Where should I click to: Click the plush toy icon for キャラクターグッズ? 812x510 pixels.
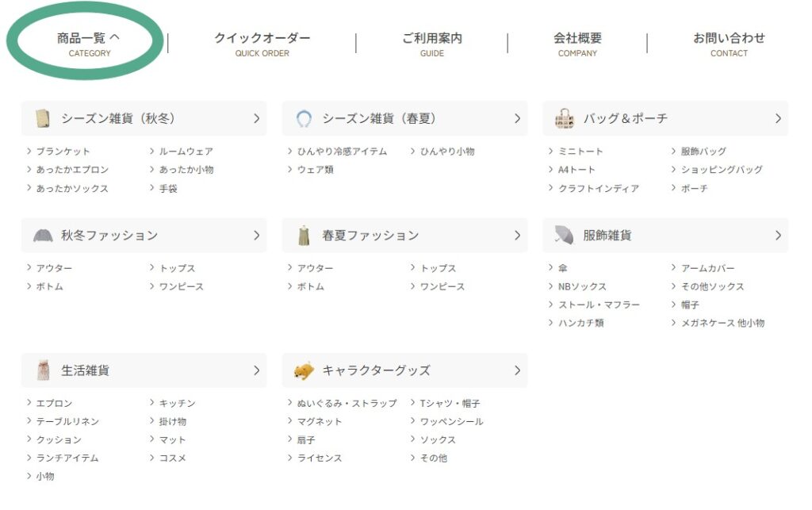tap(304, 370)
